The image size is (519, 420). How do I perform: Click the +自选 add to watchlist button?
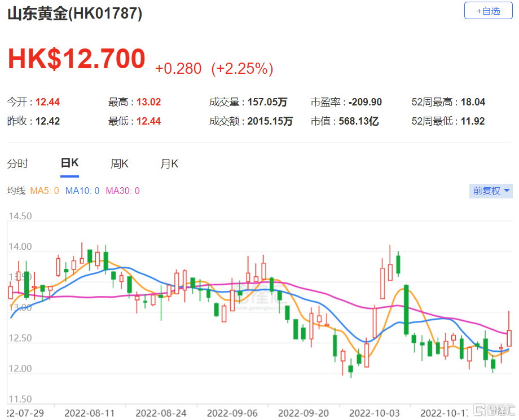point(488,11)
